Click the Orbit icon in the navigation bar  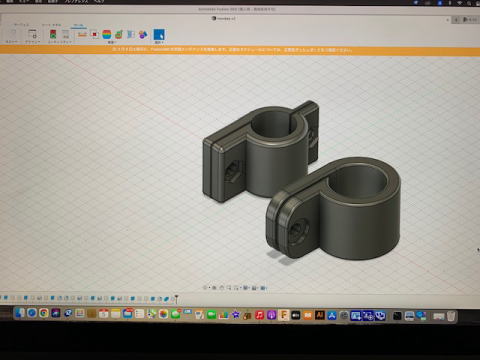point(205,287)
